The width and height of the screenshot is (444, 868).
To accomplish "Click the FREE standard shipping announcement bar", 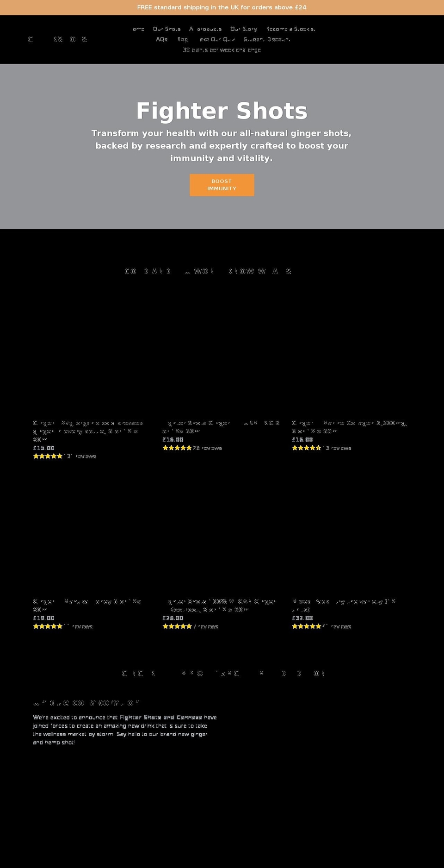I will point(222,7).
